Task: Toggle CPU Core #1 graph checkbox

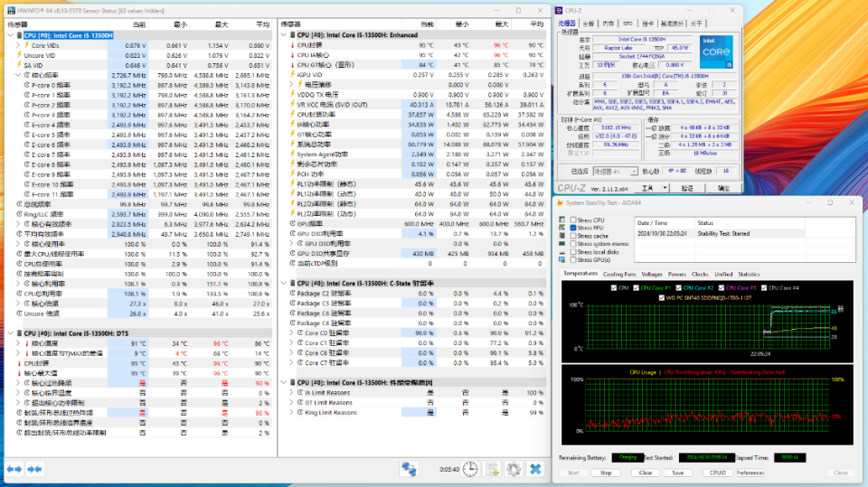Action: (636, 287)
